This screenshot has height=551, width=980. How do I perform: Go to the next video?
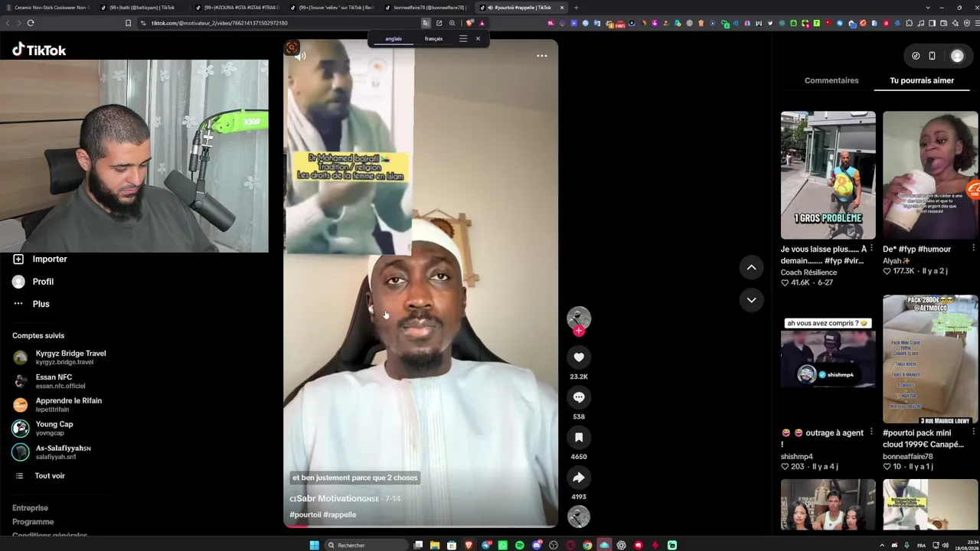click(751, 300)
